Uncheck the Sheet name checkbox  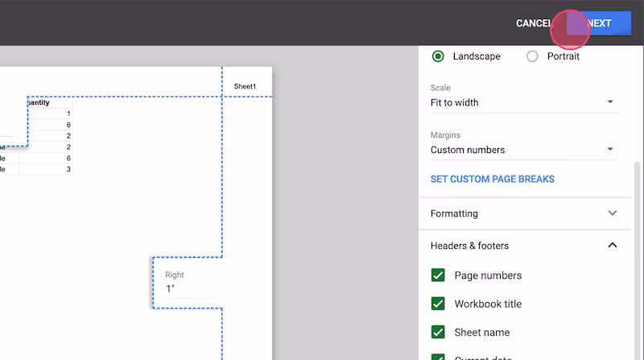tap(438, 332)
